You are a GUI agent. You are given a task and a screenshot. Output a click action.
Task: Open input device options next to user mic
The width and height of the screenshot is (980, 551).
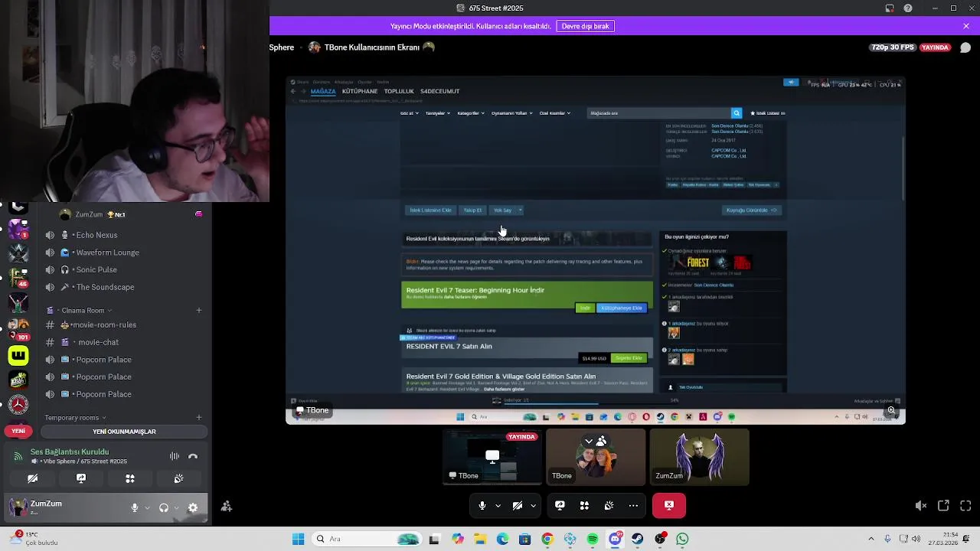click(x=147, y=507)
